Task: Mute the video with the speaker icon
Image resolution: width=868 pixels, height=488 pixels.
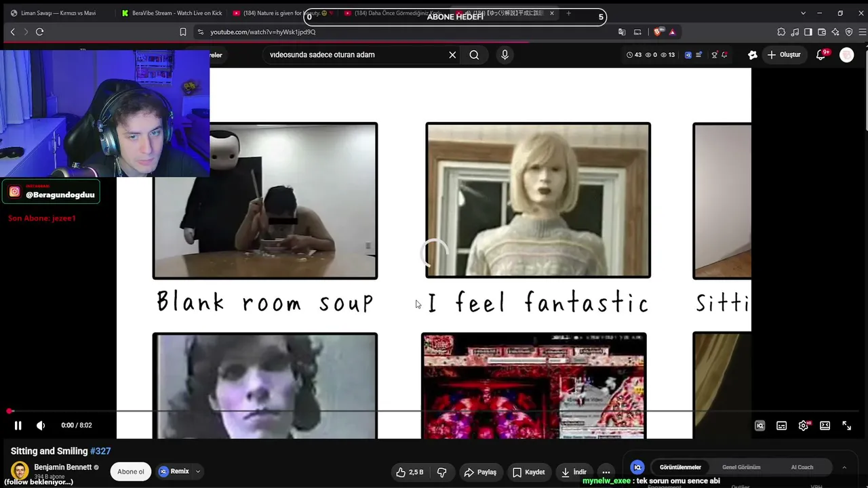Action: pyautogui.click(x=41, y=426)
